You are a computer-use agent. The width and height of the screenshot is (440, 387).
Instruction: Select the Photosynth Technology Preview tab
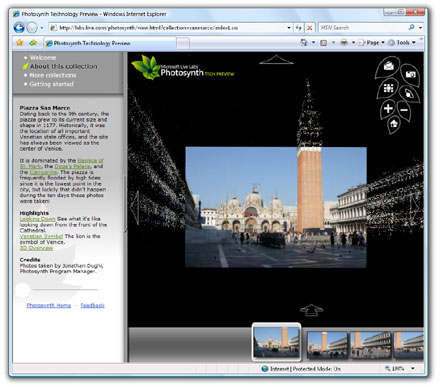pos(110,43)
